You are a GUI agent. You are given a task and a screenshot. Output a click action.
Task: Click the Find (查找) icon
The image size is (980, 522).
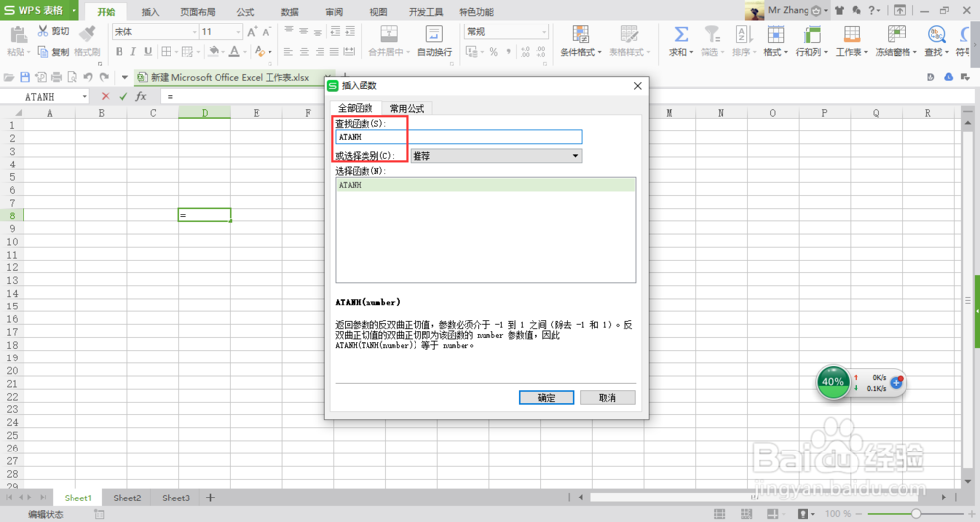[936, 35]
